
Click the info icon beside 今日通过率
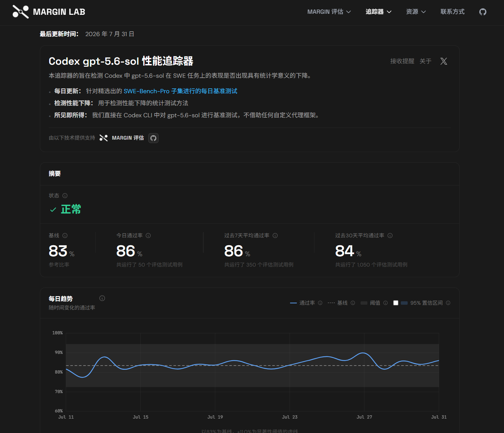pyautogui.click(x=148, y=236)
